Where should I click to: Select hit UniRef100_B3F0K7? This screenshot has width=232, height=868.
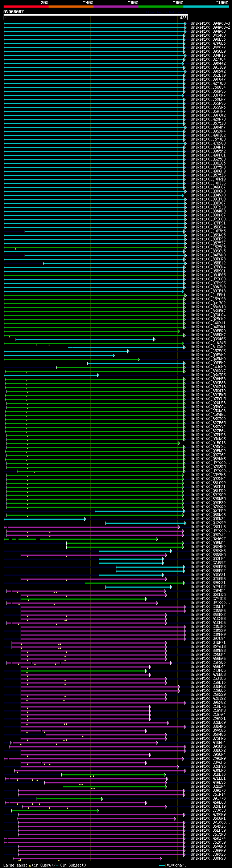coord(208,96)
